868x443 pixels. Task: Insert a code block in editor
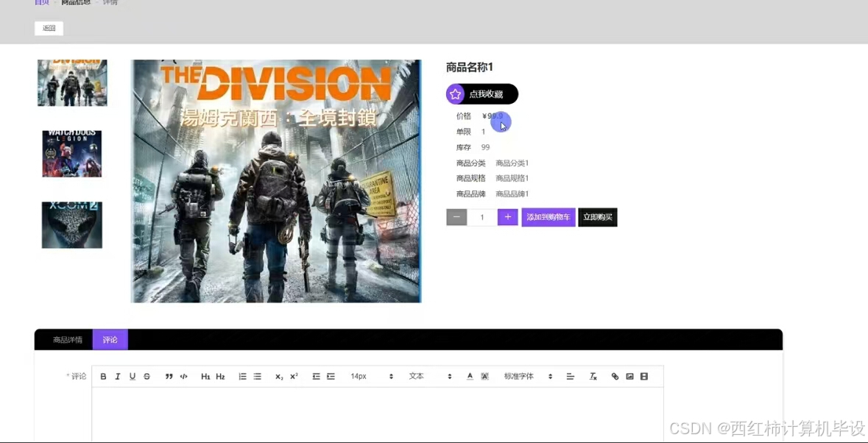click(184, 377)
